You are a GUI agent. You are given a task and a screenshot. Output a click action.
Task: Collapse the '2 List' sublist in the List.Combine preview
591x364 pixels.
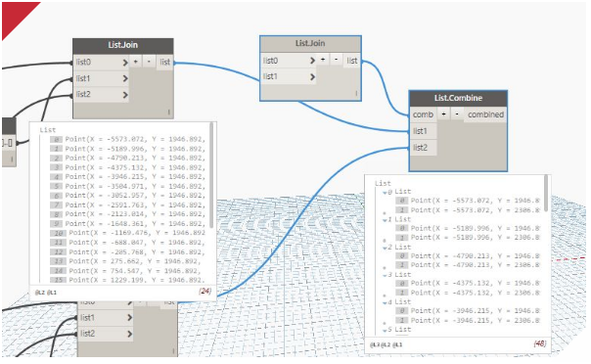[386, 248]
